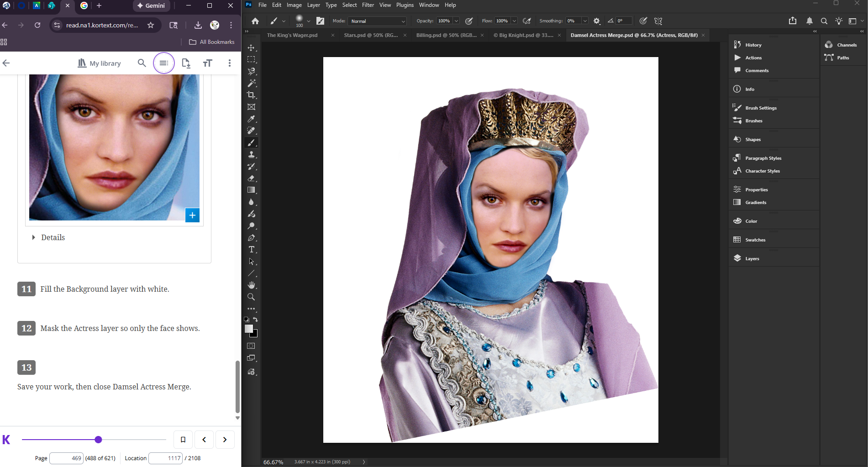The height and width of the screenshot is (467, 868).
Task: Open the Opacity value dropdown arrow
Action: (x=456, y=21)
